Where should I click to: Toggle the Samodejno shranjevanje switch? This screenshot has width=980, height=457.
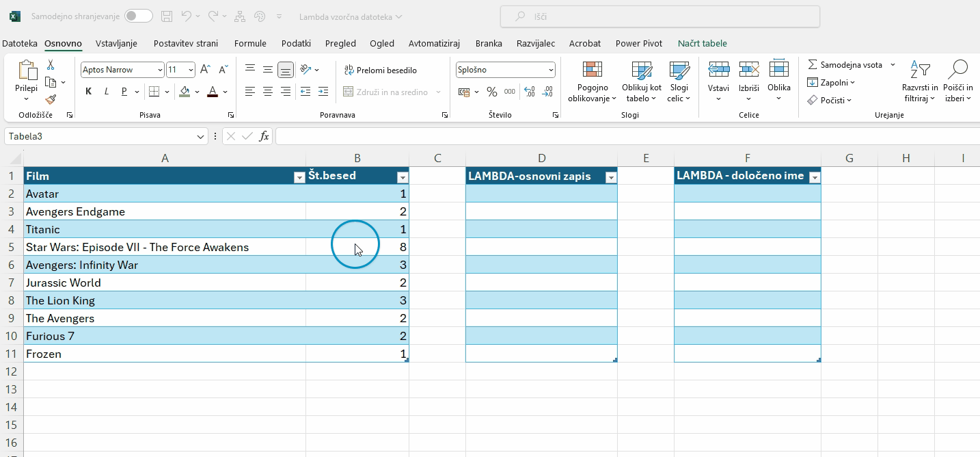[139, 16]
